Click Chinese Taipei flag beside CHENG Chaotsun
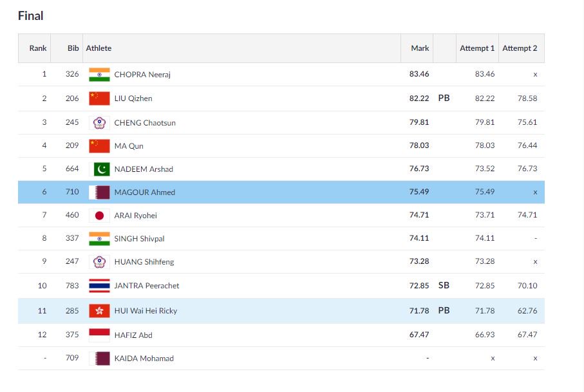The width and height of the screenshot is (584, 392). tap(99, 122)
